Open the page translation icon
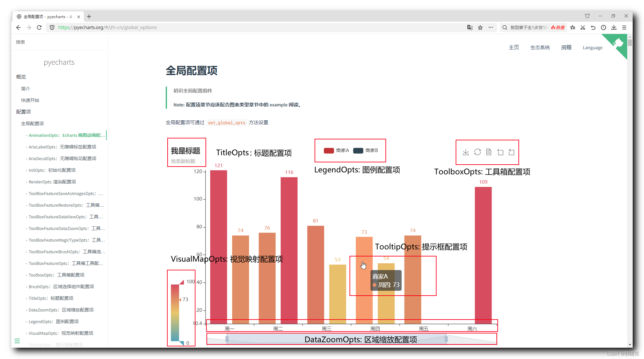This screenshot has width=644, height=359. [470, 27]
